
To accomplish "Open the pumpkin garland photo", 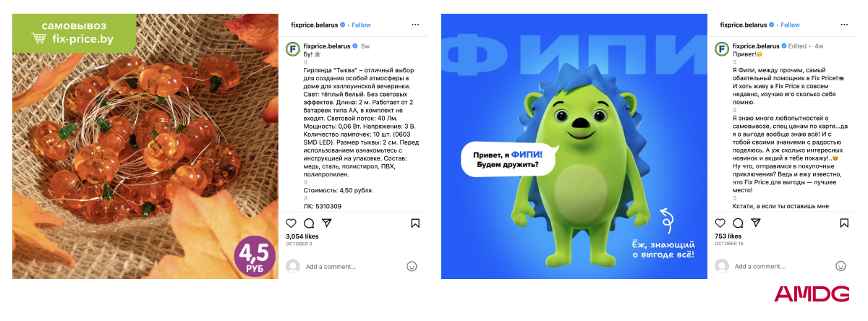I will (x=145, y=146).
